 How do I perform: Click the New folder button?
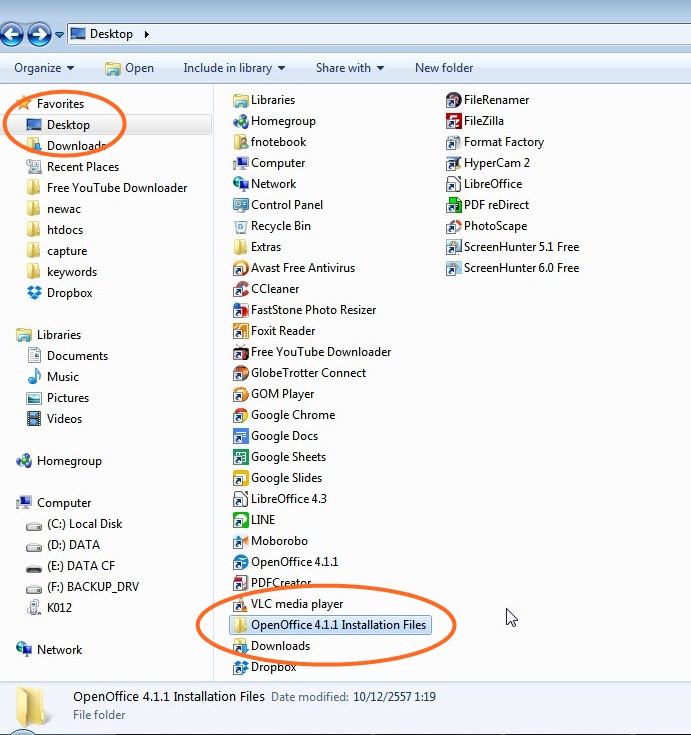(444, 68)
